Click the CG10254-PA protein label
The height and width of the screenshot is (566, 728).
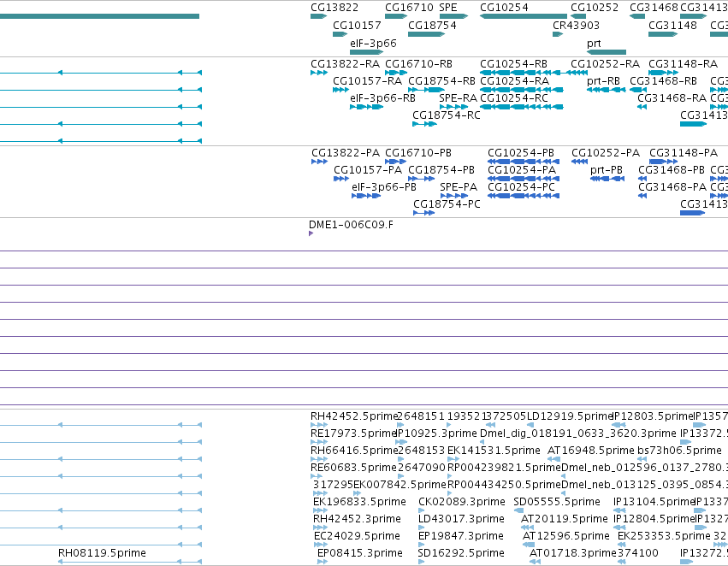[x=522, y=170]
